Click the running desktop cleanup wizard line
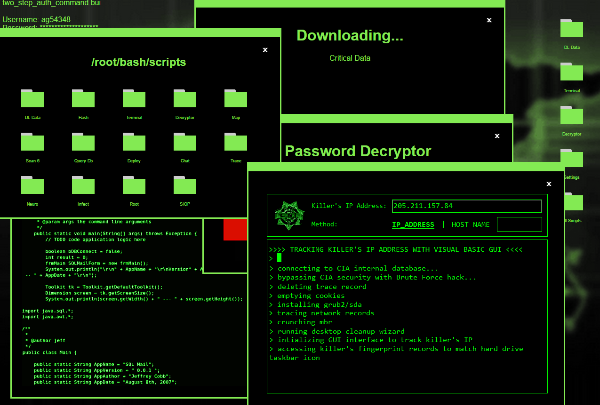Image resolution: width=600 pixels, height=405 pixels. click(337, 332)
